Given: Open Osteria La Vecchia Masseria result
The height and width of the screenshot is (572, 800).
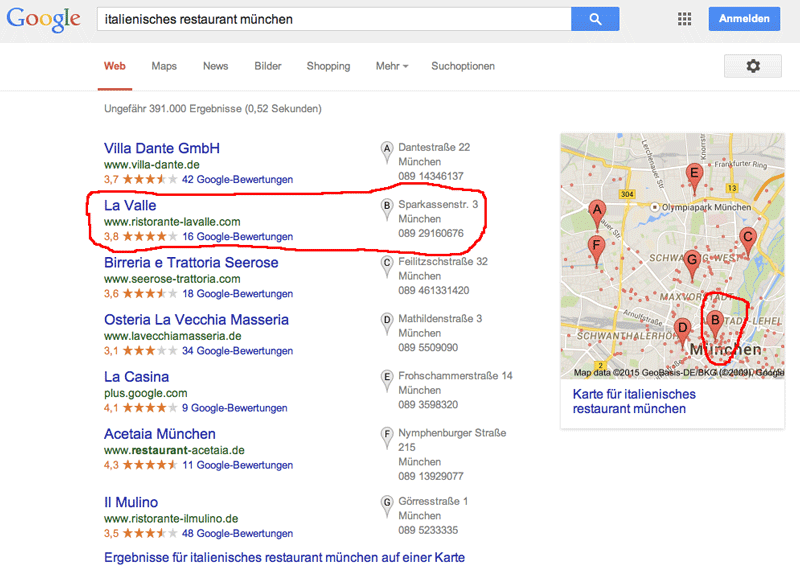Looking at the screenshot, I should (x=196, y=320).
